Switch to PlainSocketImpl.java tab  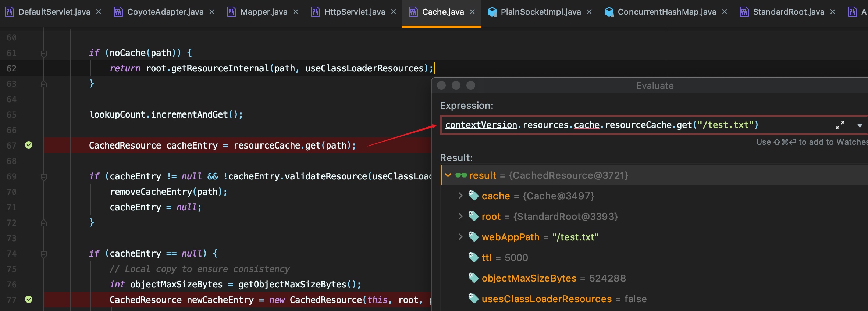click(x=541, y=12)
